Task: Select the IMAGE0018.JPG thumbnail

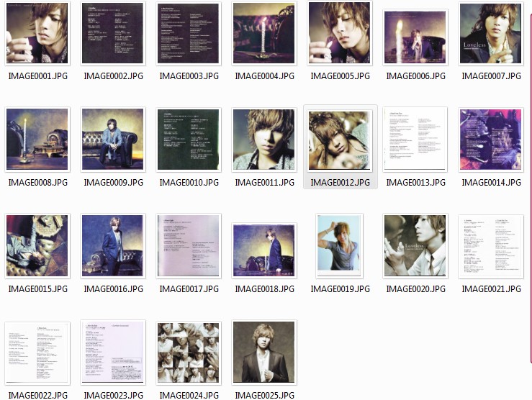Action: click(x=264, y=250)
